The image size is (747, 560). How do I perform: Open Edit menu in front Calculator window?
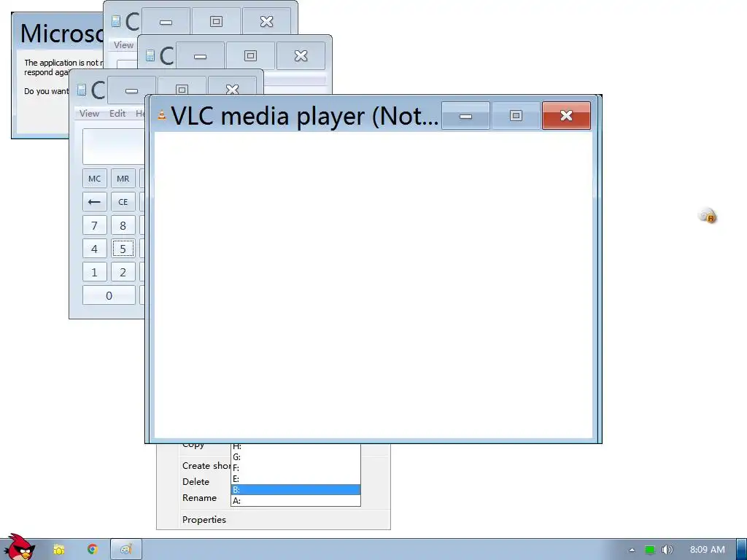pyautogui.click(x=117, y=113)
